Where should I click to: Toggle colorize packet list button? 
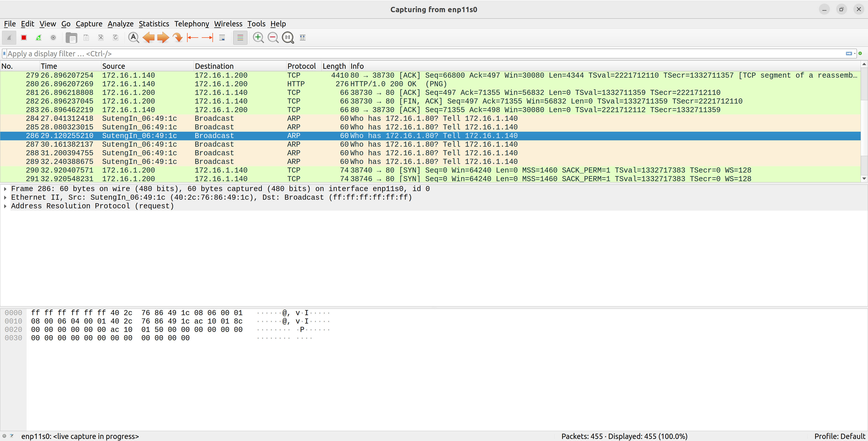(x=240, y=37)
